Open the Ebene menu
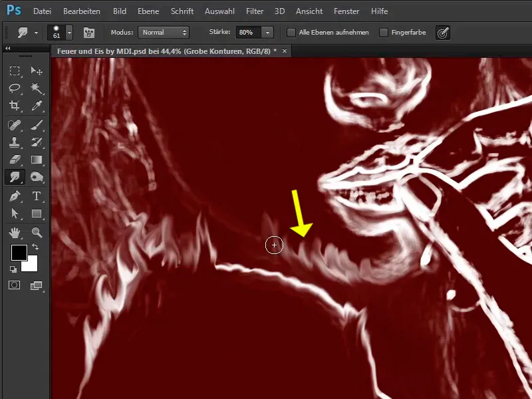Image resolution: width=532 pixels, height=399 pixels. pos(148,11)
